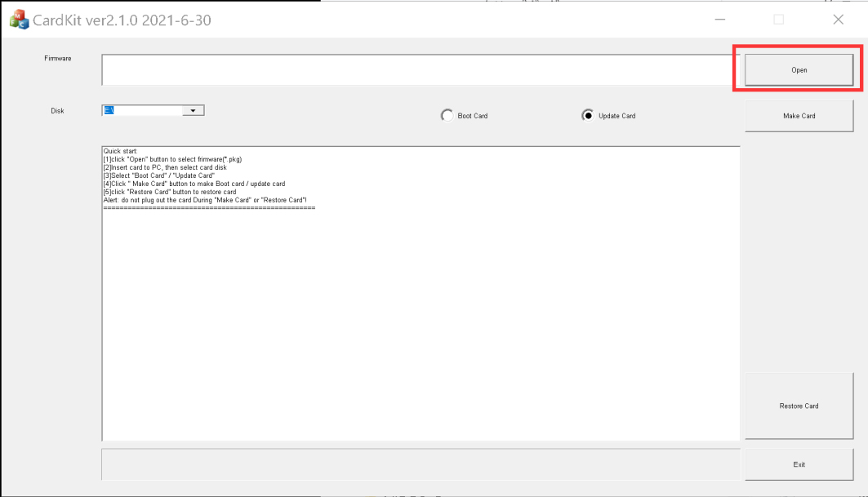Click the Alert warning line in log
This screenshot has height=497, width=868.
click(204, 200)
